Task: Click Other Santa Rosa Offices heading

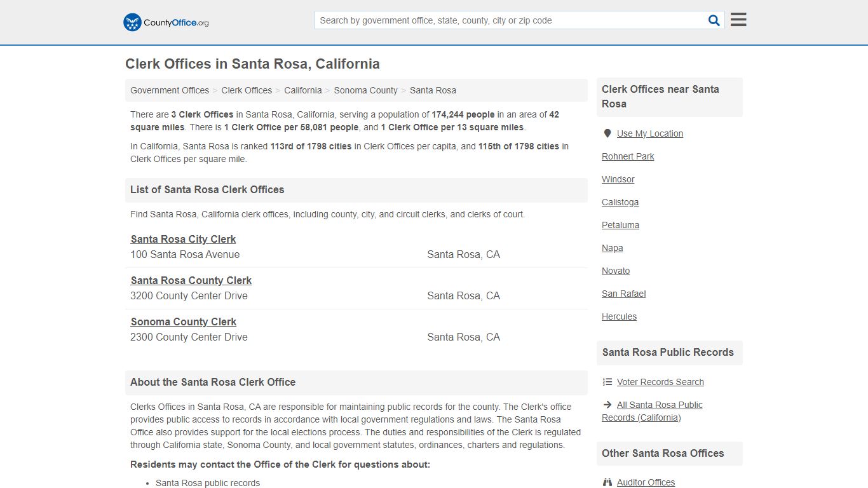Action: click(x=663, y=453)
